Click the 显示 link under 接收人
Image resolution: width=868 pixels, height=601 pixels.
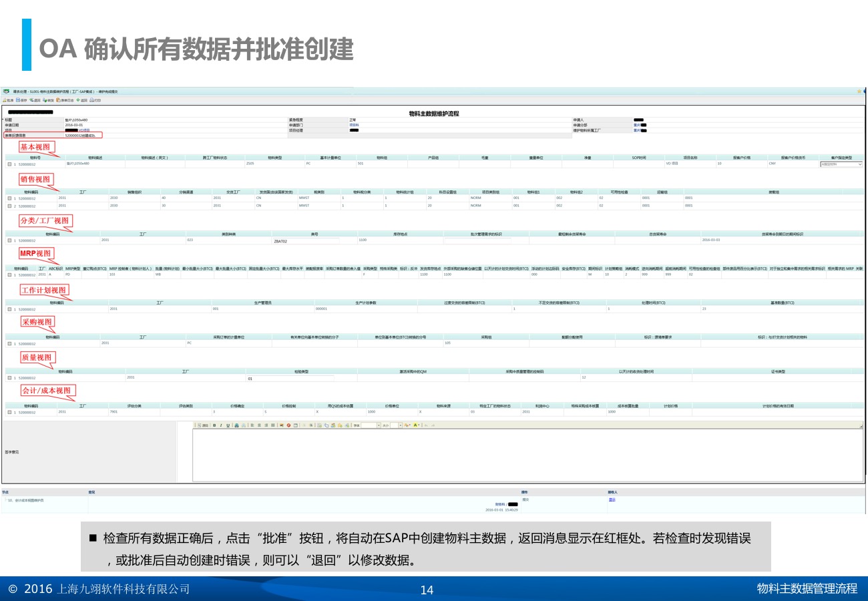[x=612, y=499]
